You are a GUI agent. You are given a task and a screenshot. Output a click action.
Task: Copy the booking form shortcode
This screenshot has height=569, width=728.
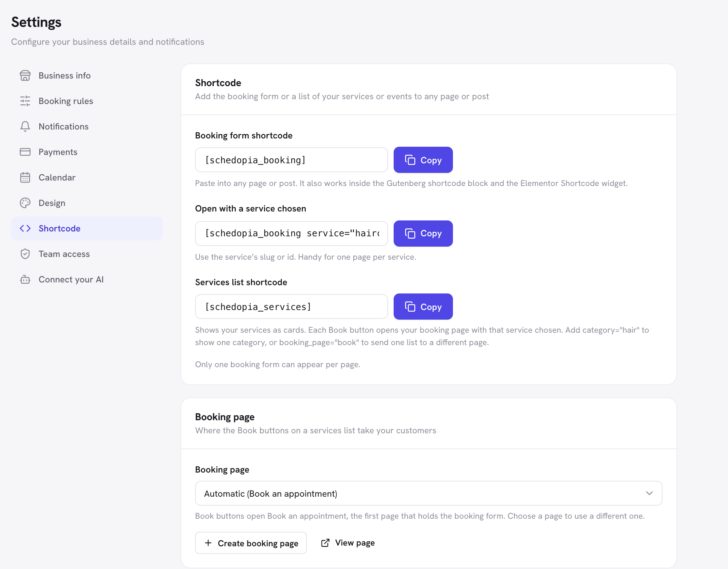point(423,160)
